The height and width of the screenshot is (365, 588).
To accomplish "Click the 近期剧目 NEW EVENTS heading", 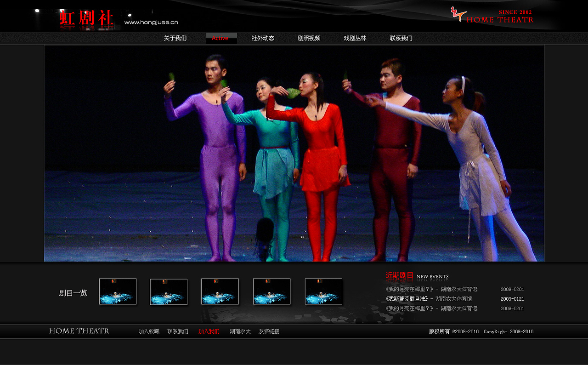I will (417, 276).
